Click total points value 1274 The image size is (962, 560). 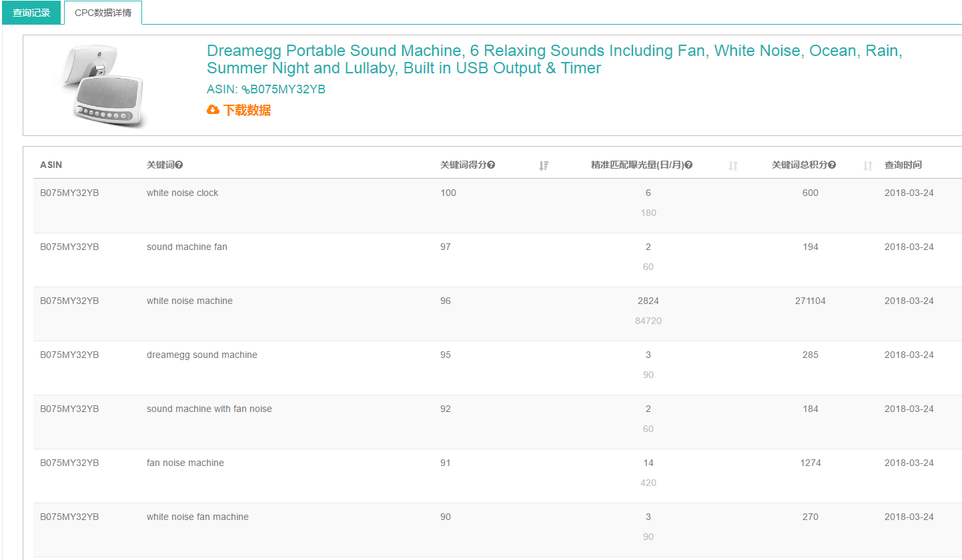(811, 463)
